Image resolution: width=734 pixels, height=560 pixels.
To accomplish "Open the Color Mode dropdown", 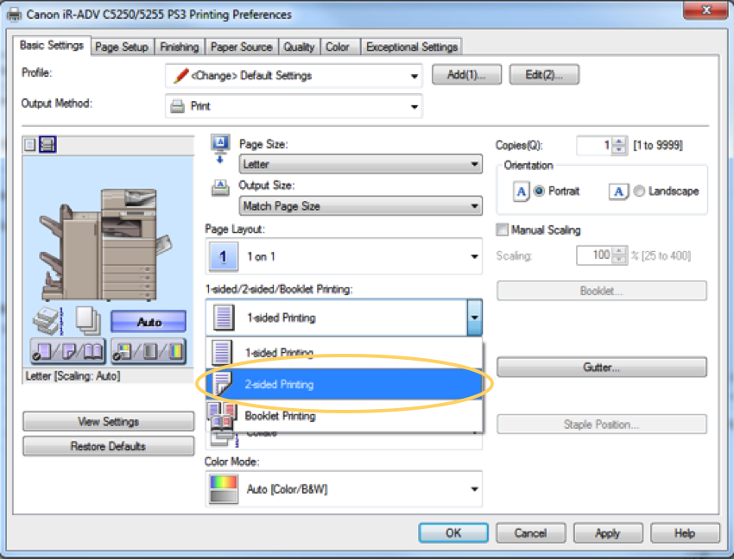I will click(343, 489).
